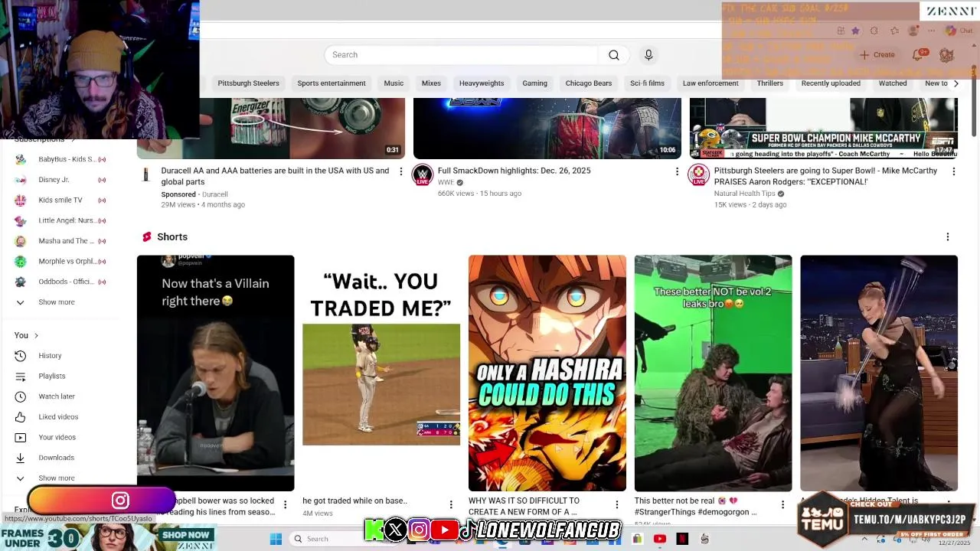Open 'These better NOT be vol 2 leaks' short
Image resolution: width=980 pixels, height=551 pixels.
tap(713, 373)
